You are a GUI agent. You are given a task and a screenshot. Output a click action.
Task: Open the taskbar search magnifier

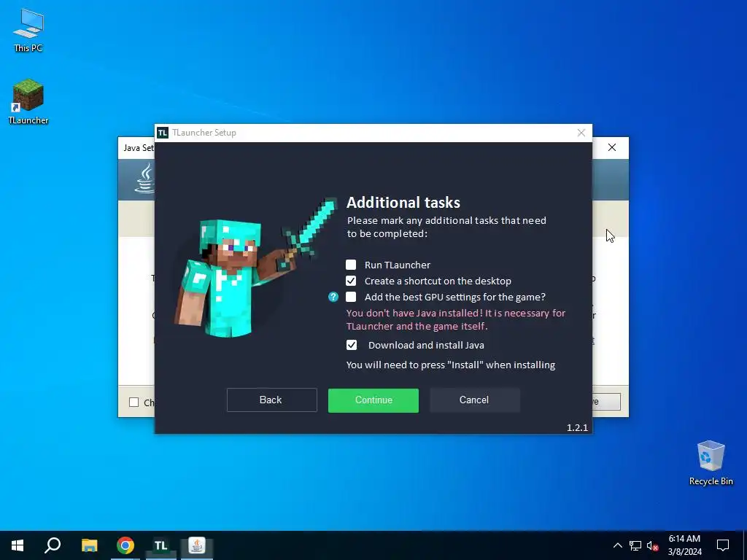tap(53, 545)
